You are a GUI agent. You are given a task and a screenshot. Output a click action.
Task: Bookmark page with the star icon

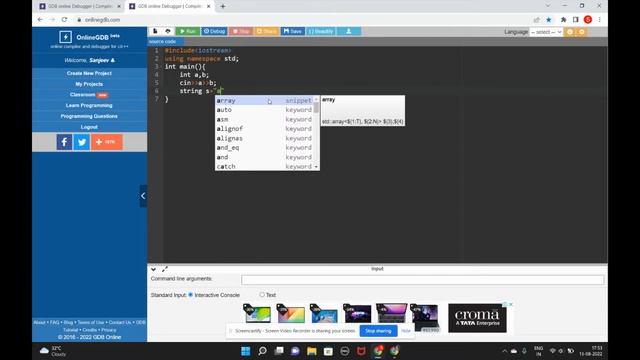click(x=549, y=20)
